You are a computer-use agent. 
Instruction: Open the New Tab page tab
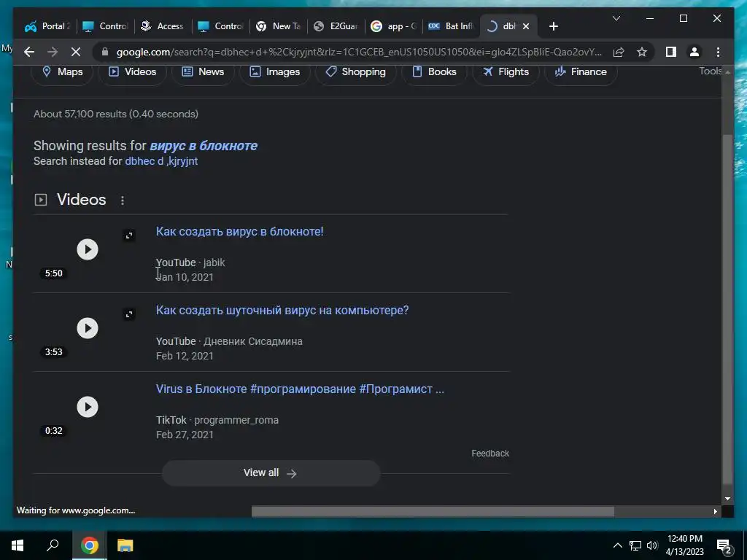tap(278, 26)
